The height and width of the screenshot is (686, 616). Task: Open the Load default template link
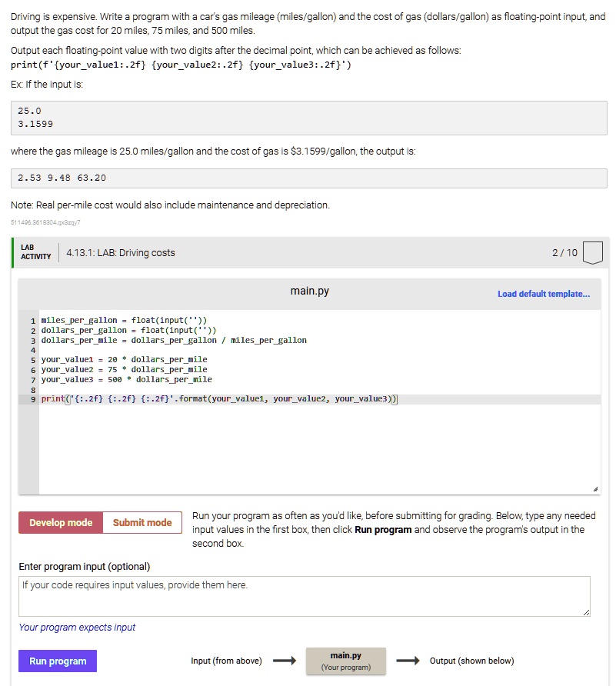click(544, 294)
